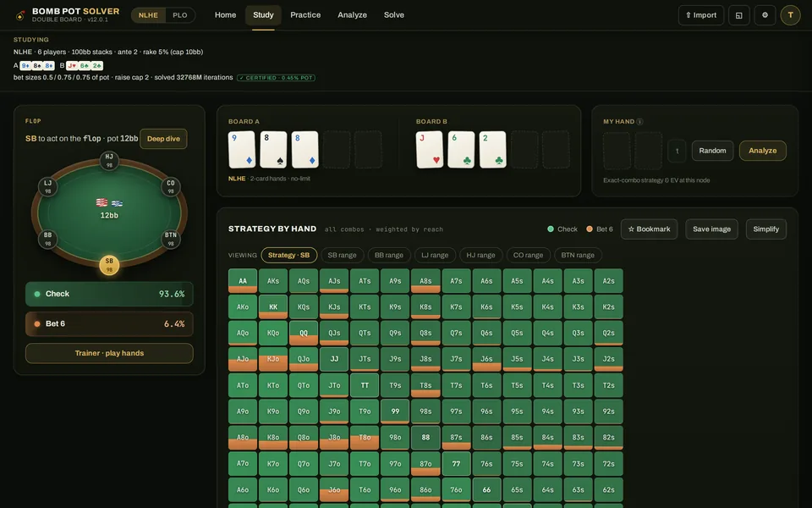This screenshot has width=812, height=508.
Task: Select the Check 93.6% action bar
Action: pyautogui.click(x=109, y=294)
